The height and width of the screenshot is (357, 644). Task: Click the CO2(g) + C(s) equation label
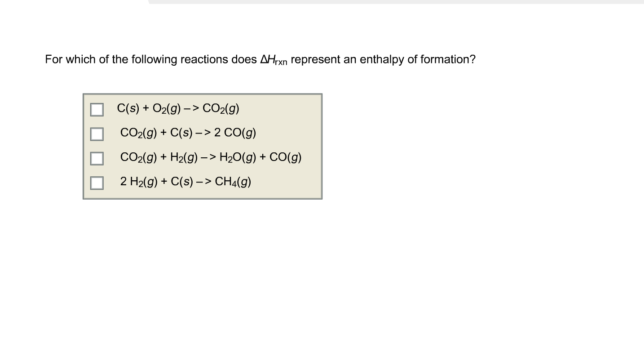[x=188, y=133]
